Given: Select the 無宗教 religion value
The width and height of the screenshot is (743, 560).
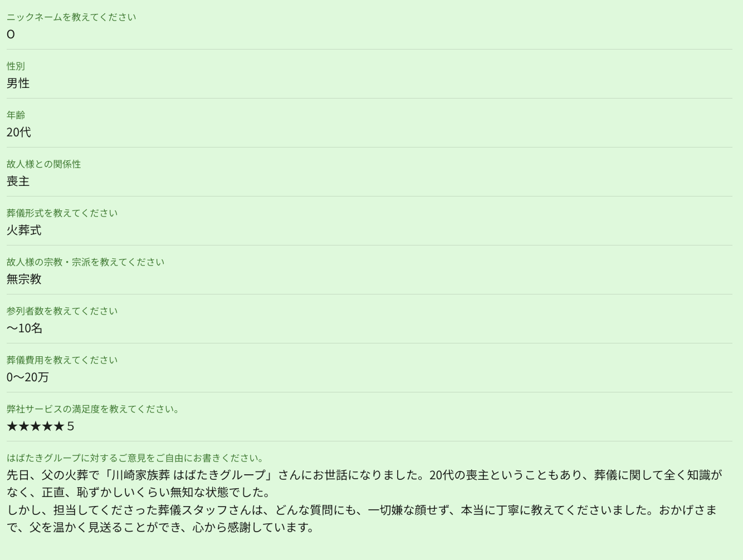Looking at the screenshot, I should pyautogui.click(x=24, y=279).
